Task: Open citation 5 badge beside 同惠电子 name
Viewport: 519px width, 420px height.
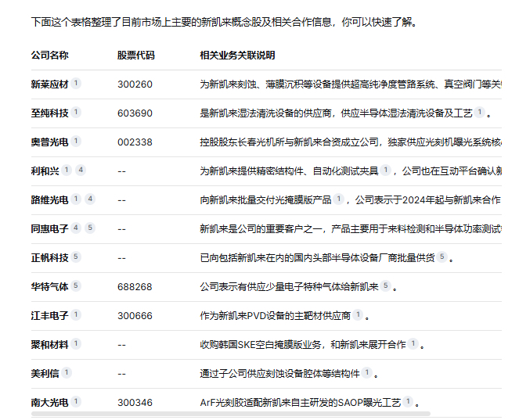Action: tap(90, 228)
